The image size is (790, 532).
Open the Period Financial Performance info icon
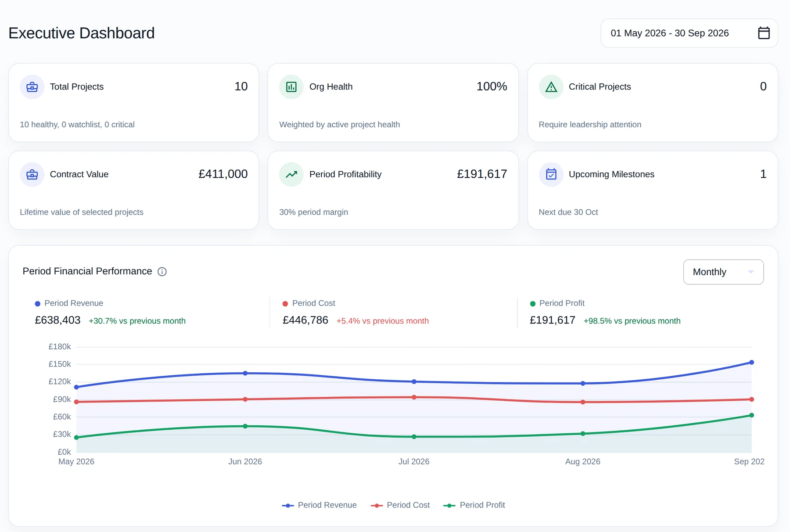162,272
